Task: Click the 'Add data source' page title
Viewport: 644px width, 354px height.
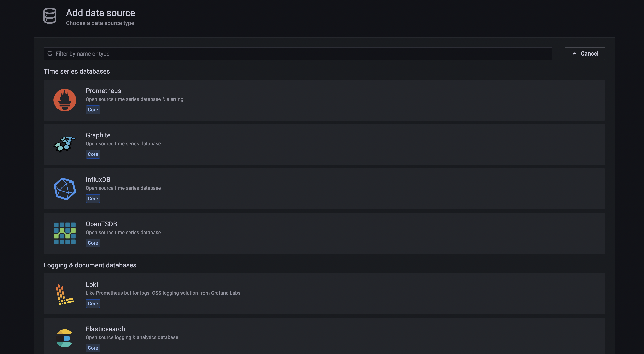Action: tap(101, 13)
